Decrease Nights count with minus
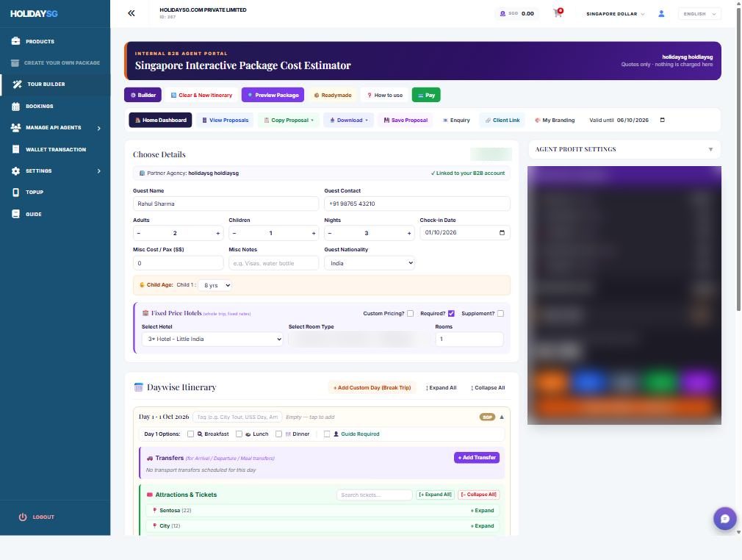The height and width of the screenshot is (560, 742). (330, 233)
